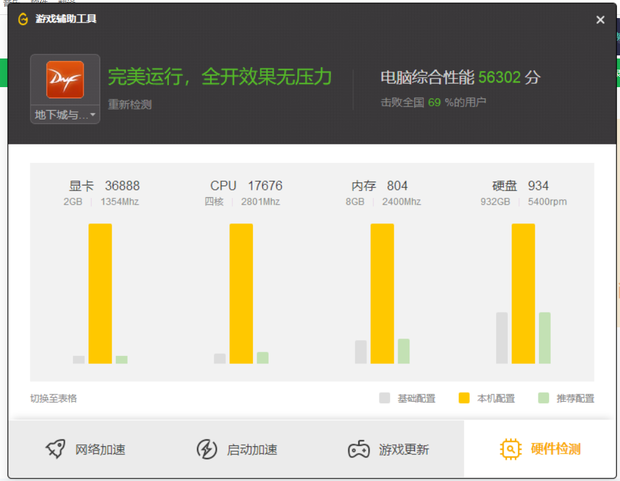Select the tall yellow CPU bar

(x=241, y=293)
